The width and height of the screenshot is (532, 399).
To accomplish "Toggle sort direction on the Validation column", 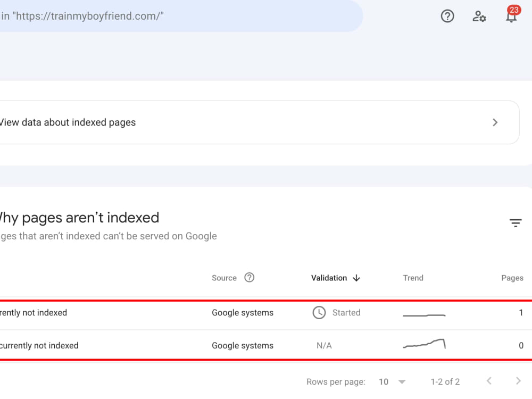I will pyautogui.click(x=356, y=278).
